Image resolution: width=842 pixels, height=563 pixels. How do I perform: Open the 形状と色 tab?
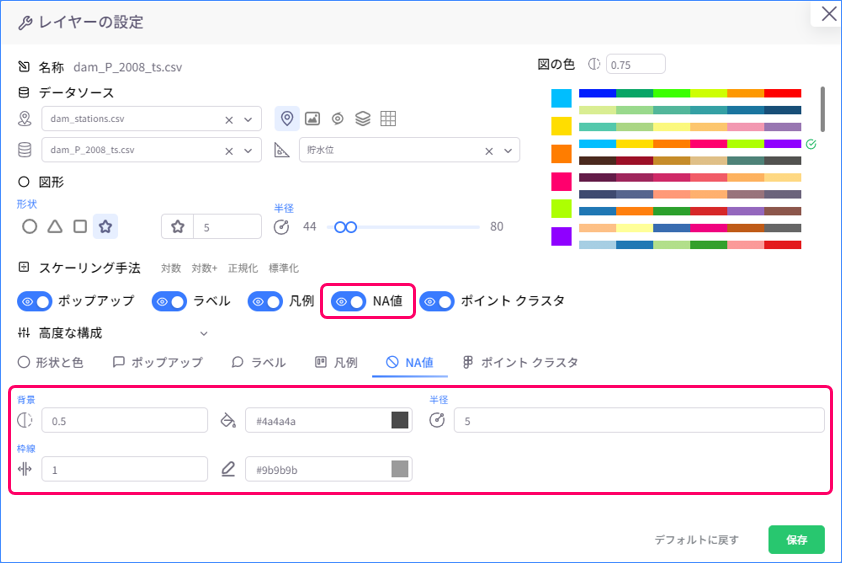click(50, 363)
